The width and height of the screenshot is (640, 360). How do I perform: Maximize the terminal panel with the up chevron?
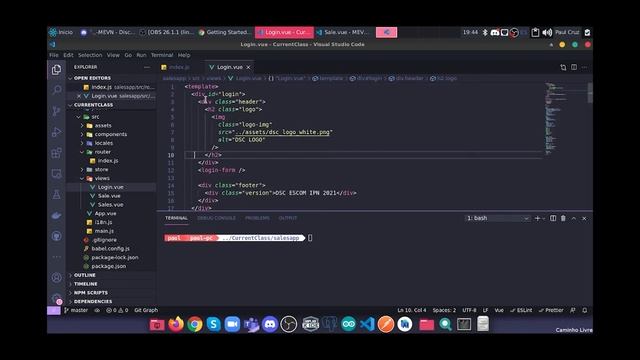[x=574, y=218]
